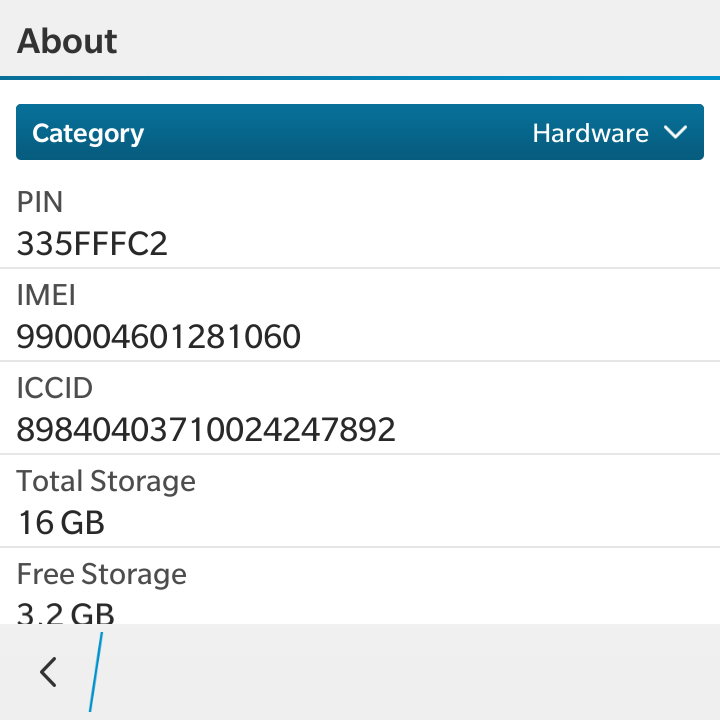Click the blue line under About header

[x=360, y=77]
